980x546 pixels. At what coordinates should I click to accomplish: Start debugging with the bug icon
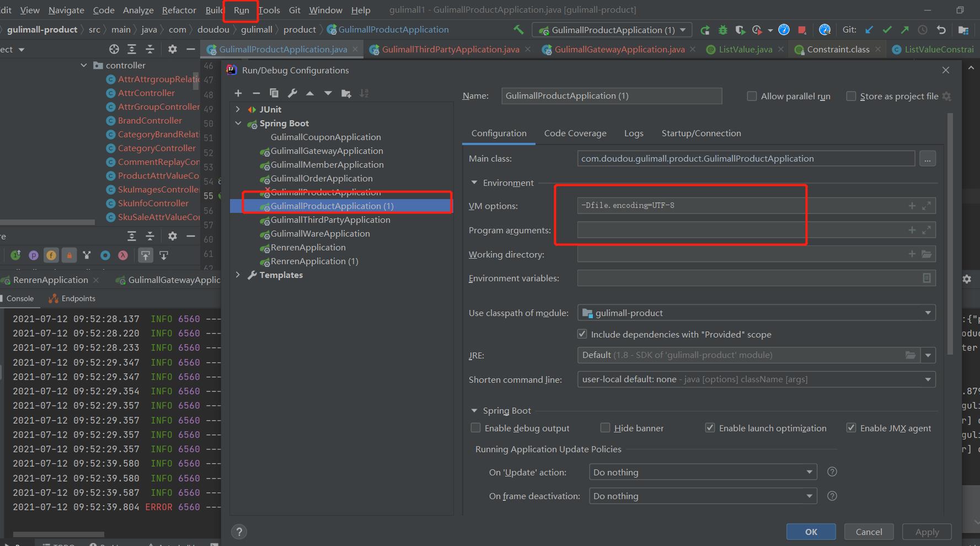723,30
